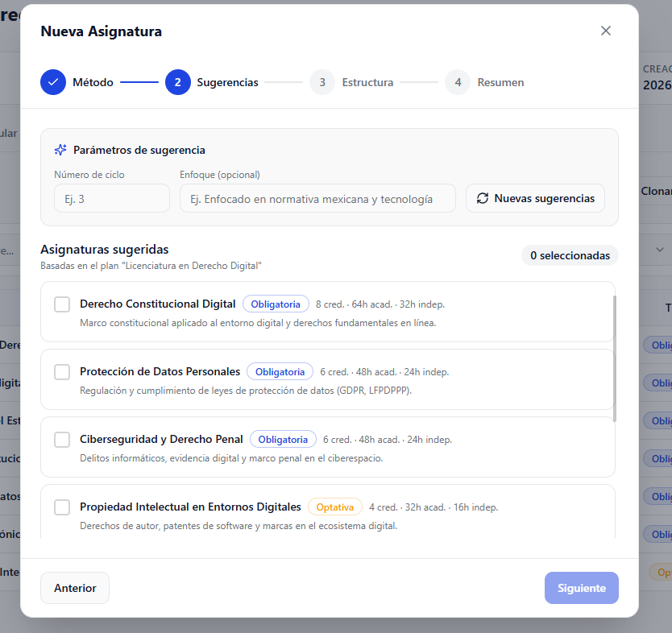Enable Propiedad Intelectual en Entornos Digitales checkbox
This screenshot has height=633, width=672.
click(62, 507)
